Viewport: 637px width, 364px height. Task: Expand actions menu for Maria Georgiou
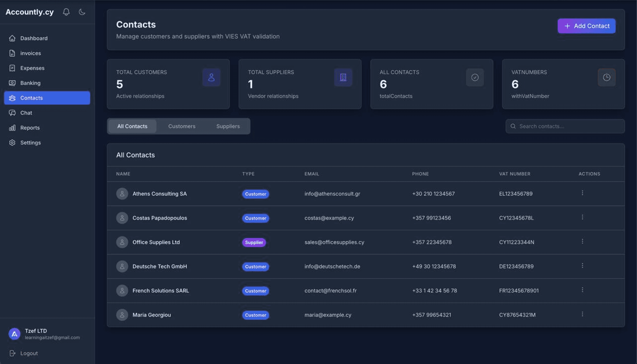[582, 314]
